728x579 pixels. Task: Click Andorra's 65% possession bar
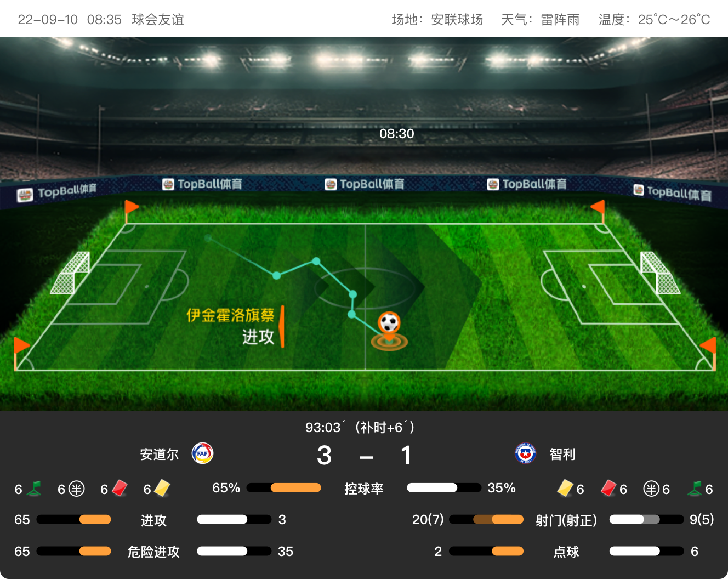coord(283,487)
